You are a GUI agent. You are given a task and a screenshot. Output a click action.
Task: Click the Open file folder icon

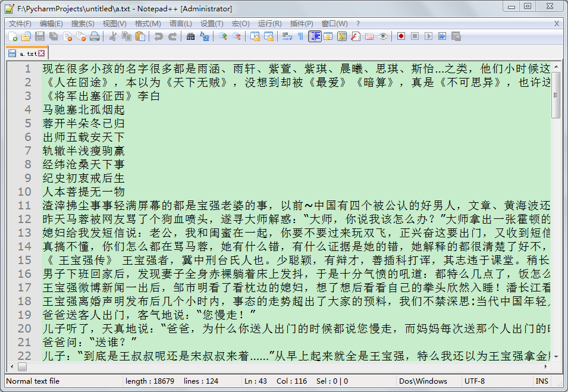(26, 37)
